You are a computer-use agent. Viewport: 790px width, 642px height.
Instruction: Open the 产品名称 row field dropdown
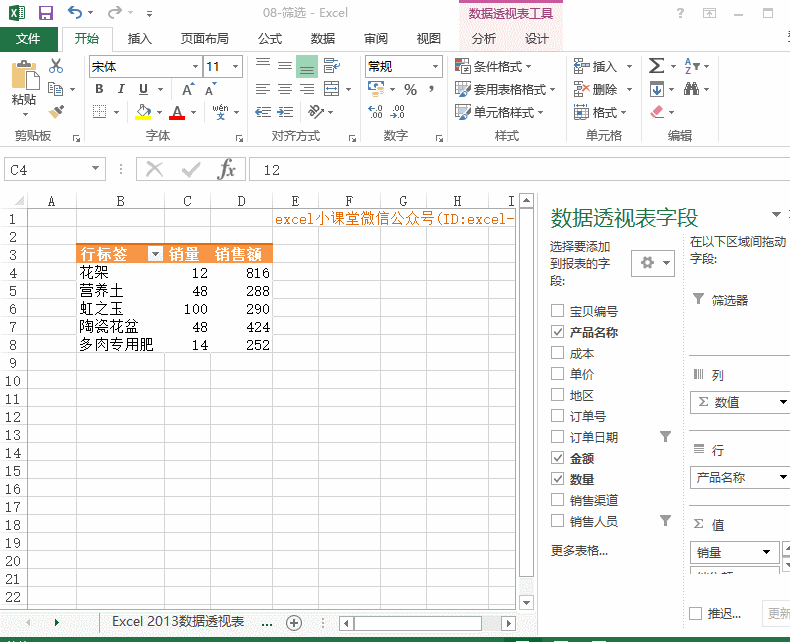click(x=782, y=477)
